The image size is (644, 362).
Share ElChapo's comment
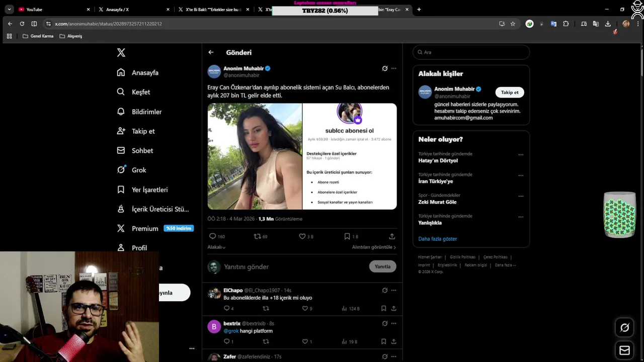pyautogui.click(x=393, y=308)
